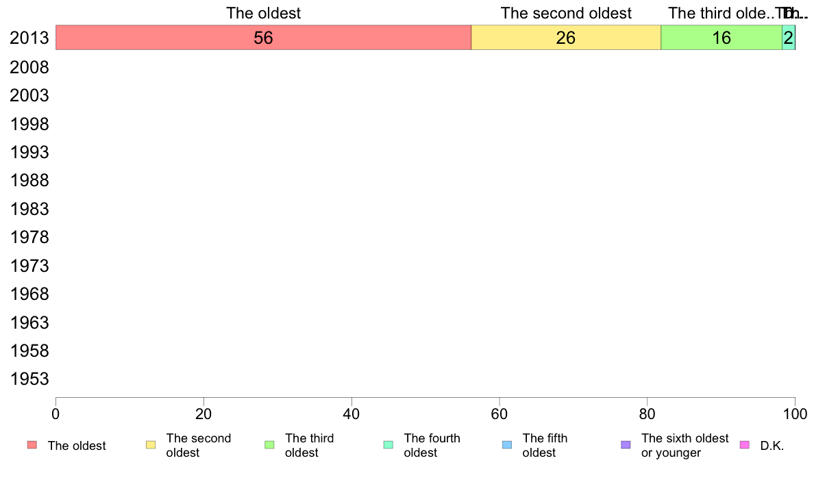Click the green 'The third oldest' legend swatch
Image resolution: width=814 pixels, height=504 pixels.
point(269,445)
